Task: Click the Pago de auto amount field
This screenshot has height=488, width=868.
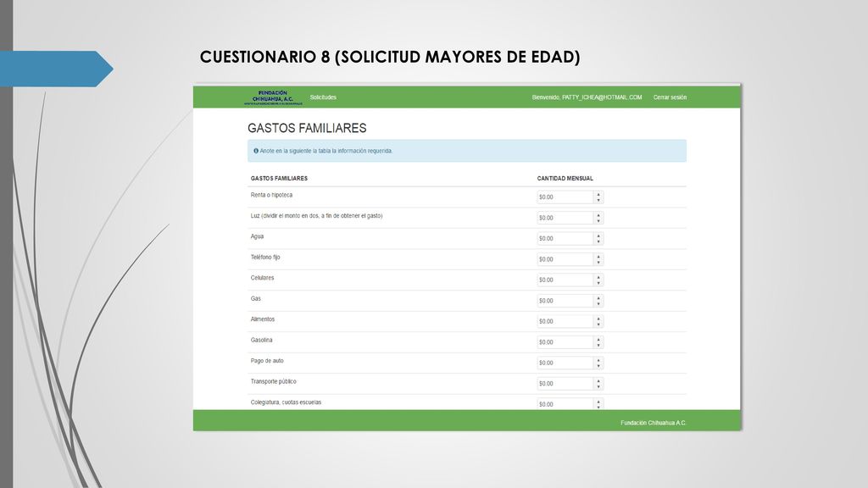Action: pyautogui.click(x=565, y=363)
